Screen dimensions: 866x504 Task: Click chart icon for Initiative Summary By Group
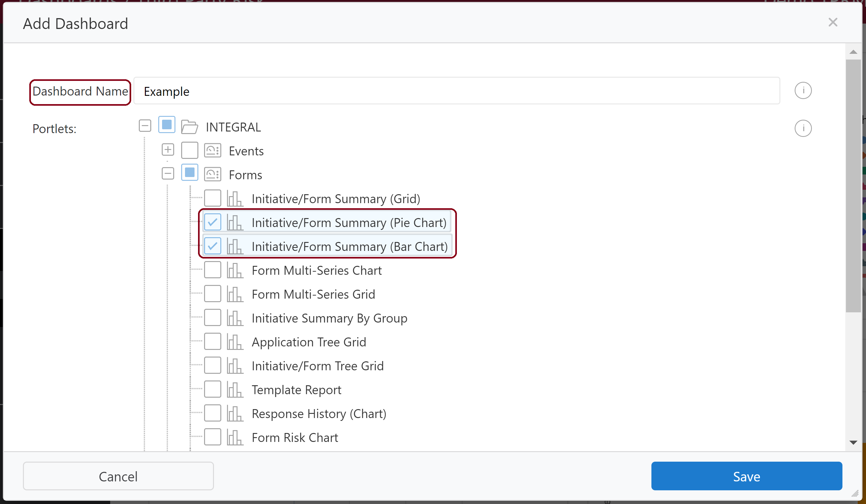click(235, 318)
